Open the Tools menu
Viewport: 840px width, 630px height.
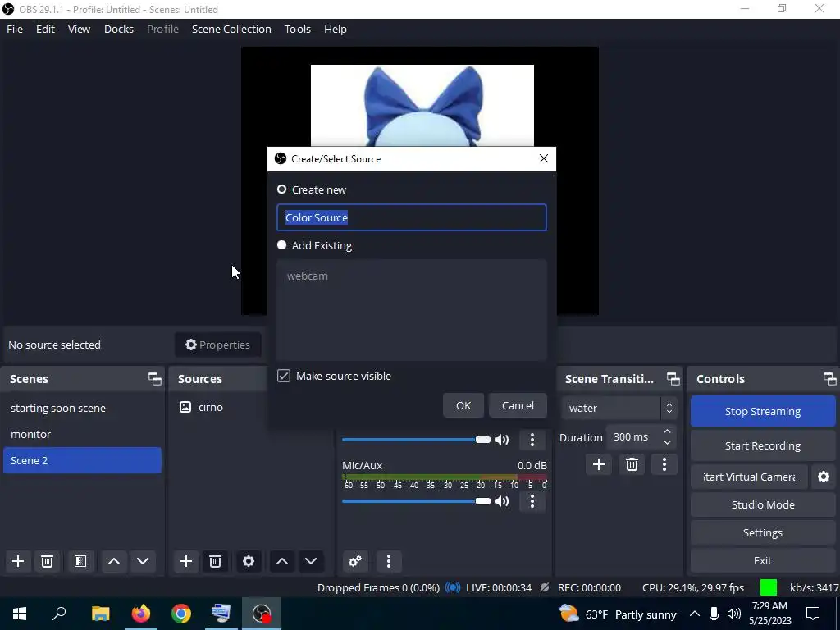[x=297, y=29]
